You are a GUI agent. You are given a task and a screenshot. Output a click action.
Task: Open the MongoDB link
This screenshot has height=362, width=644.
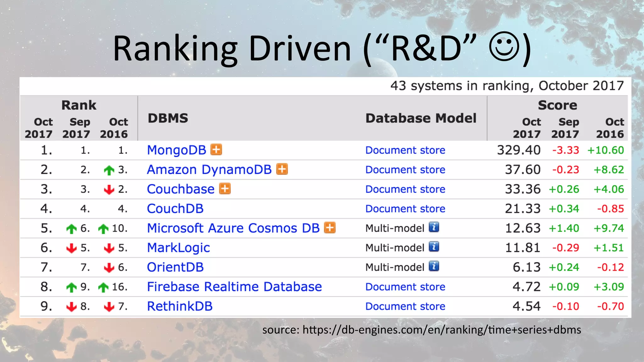click(177, 150)
